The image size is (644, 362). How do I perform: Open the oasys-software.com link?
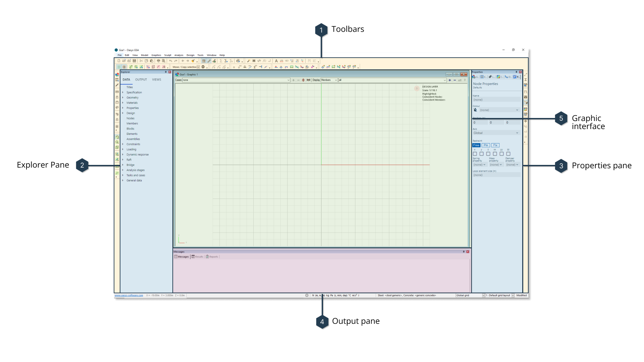pyautogui.click(x=128, y=296)
